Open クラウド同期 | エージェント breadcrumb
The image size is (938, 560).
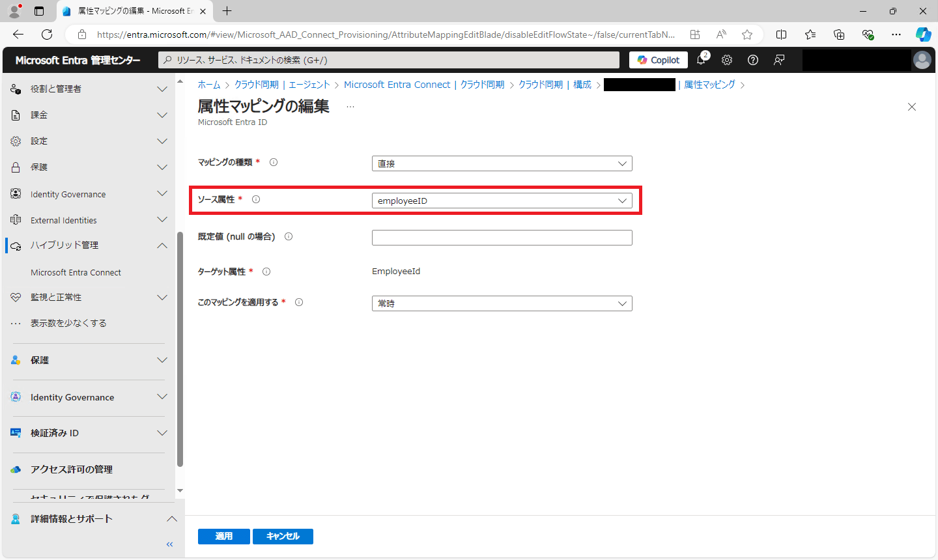(x=282, y=85)
